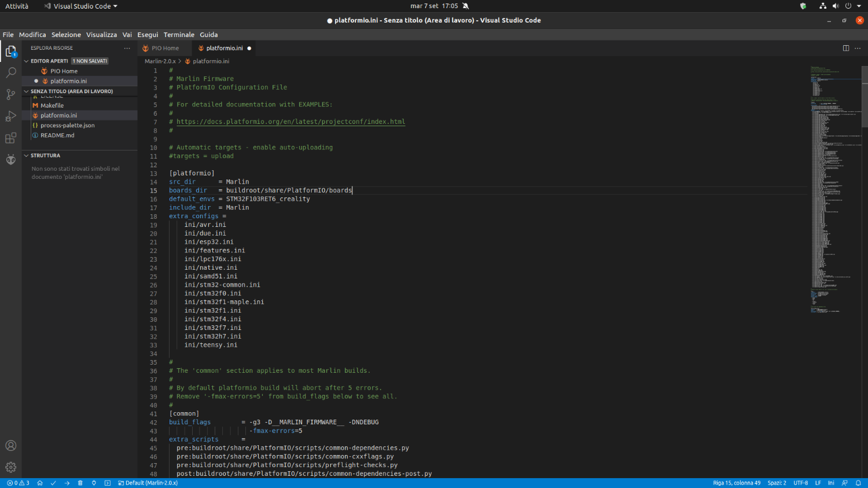868x488 pixels.
Task: Open the Search view in activity bar
Action: pyautogui.click(x=11, y=73)
